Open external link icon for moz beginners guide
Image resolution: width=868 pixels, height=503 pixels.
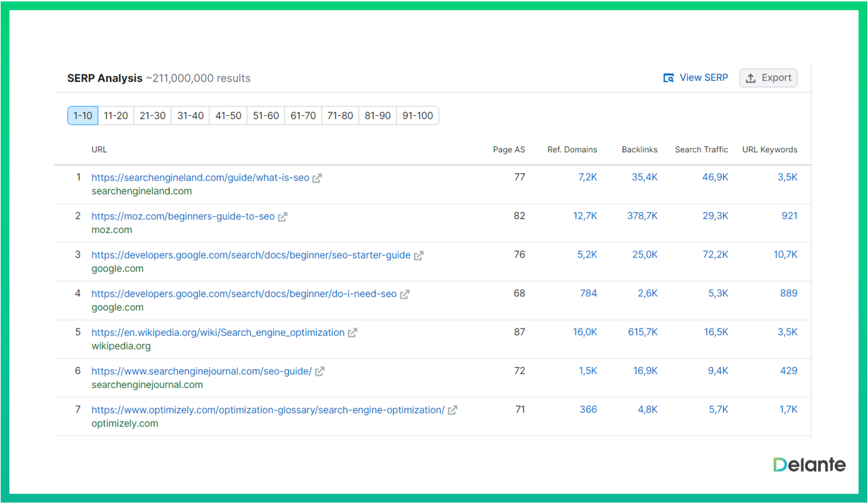(283, 217)
